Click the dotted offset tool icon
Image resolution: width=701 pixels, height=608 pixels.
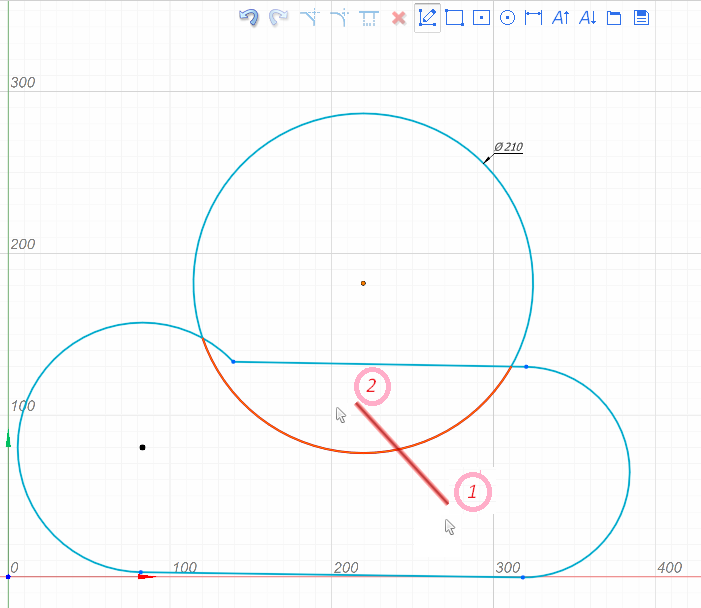tap(368, 17)
